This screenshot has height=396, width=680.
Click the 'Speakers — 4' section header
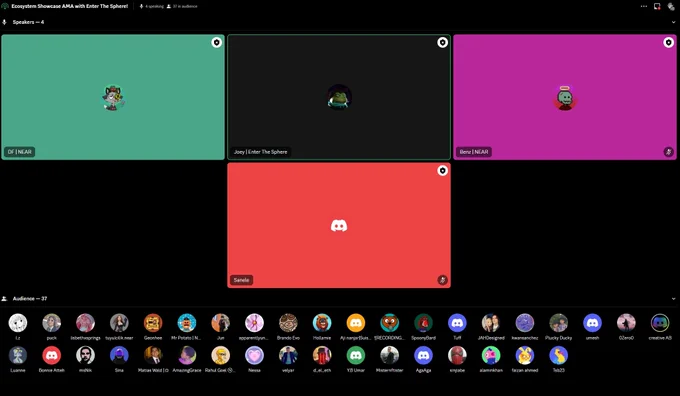click(x=28, y=22)
